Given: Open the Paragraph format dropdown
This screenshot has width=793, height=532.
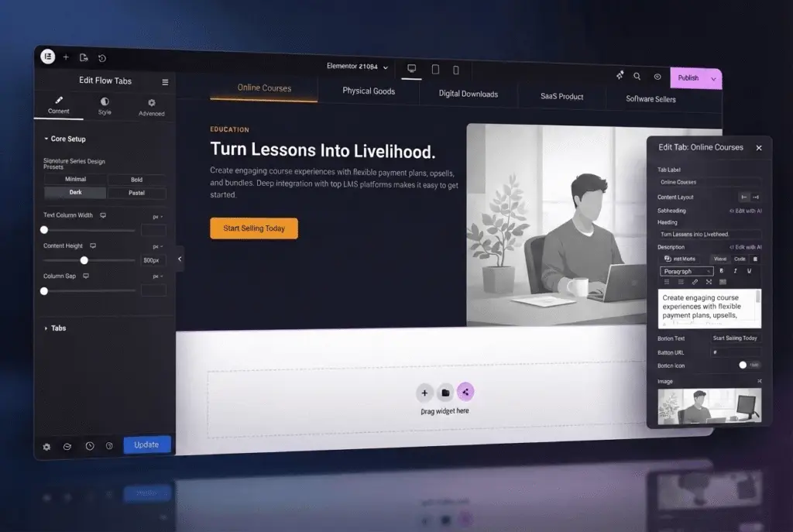Looking at the screenshot, I should click(686, 272).
